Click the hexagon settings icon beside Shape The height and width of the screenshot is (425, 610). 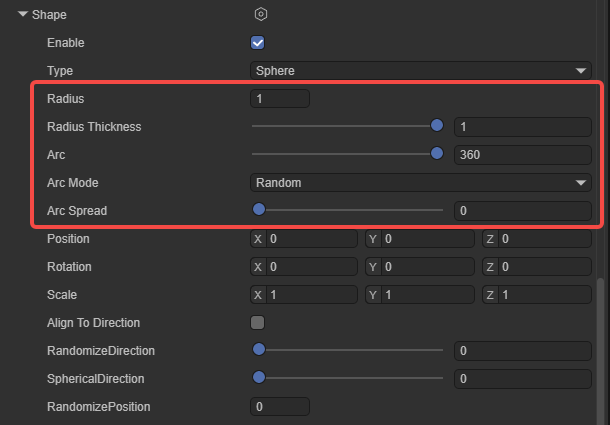pyautogui.click(x=261, y=15)
